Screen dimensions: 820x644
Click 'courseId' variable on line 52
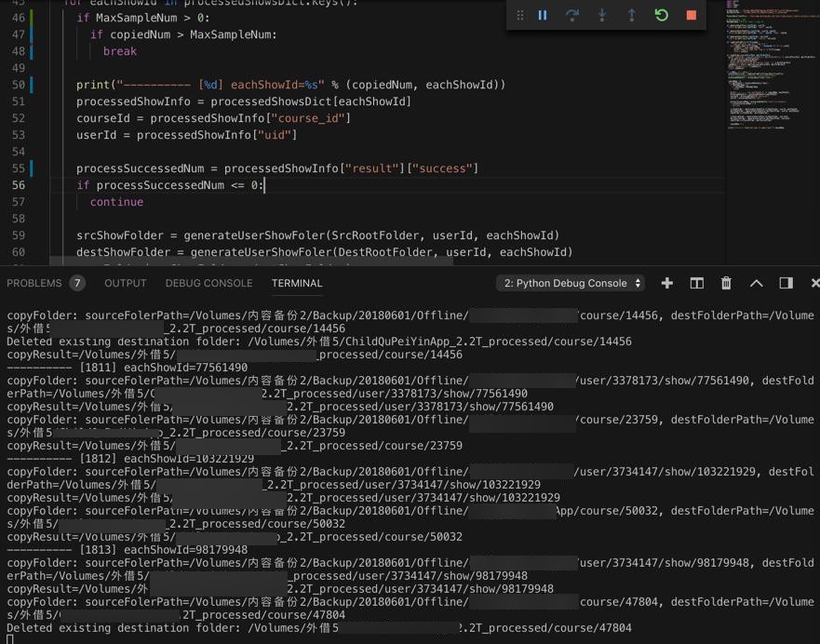coord(103,118)
